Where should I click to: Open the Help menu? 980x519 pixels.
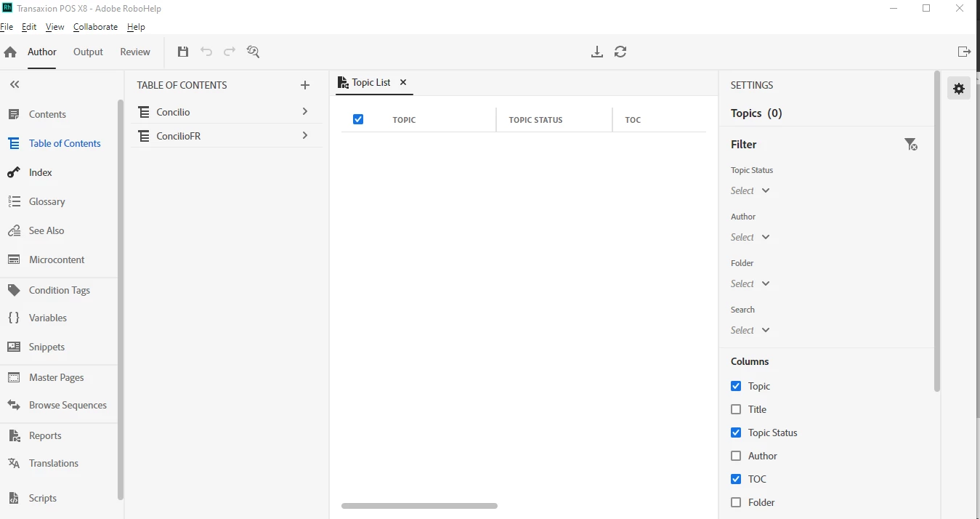coord(136,27)
